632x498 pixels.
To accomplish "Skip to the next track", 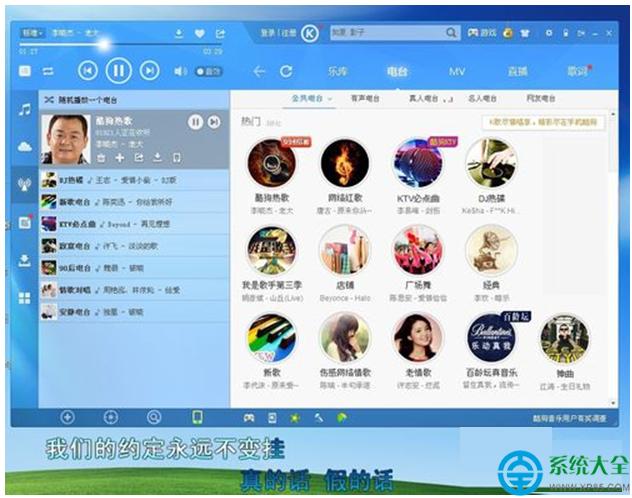I will (x=149, y=71).
